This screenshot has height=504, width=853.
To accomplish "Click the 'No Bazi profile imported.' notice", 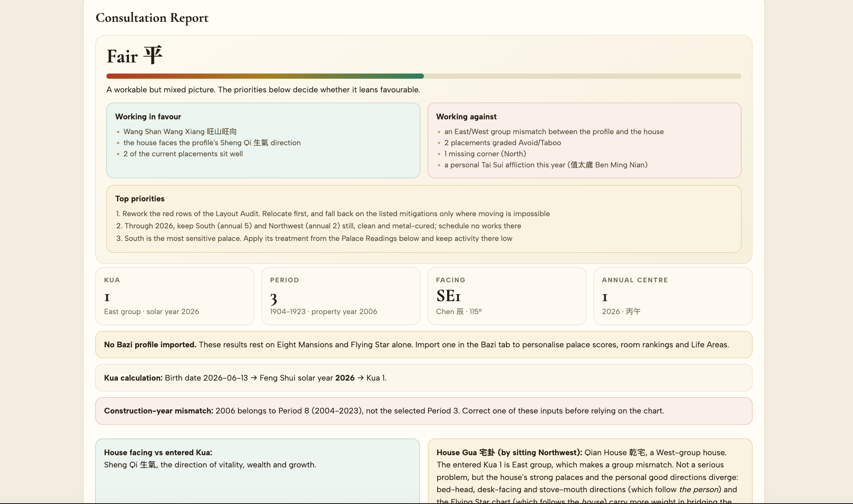I will coord(424,345).
